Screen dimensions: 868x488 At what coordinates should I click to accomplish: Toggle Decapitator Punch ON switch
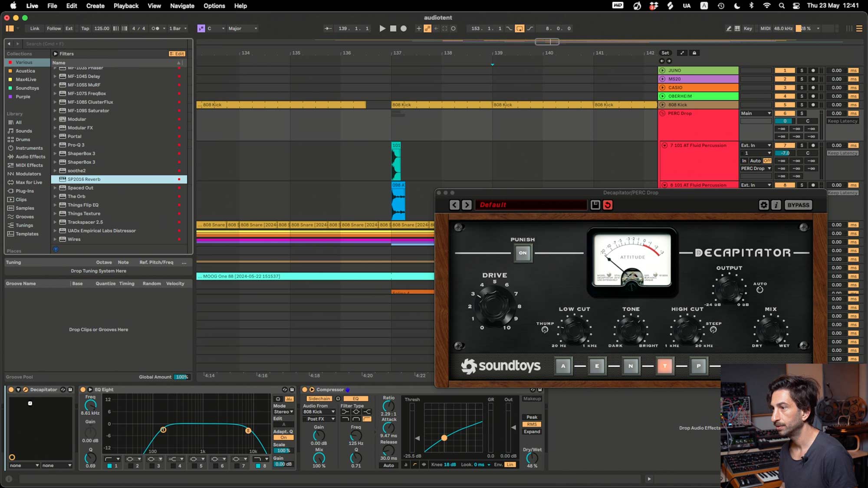(523, 253)
